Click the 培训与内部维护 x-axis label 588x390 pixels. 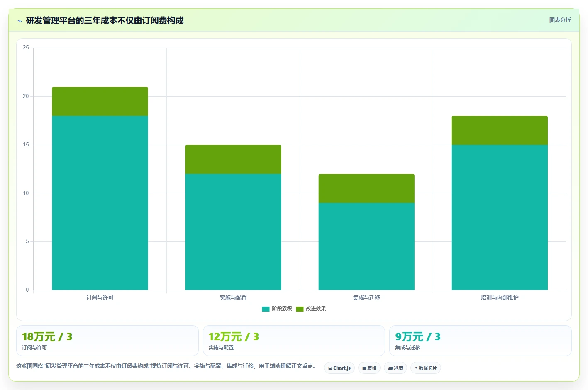tap(500, 297)
